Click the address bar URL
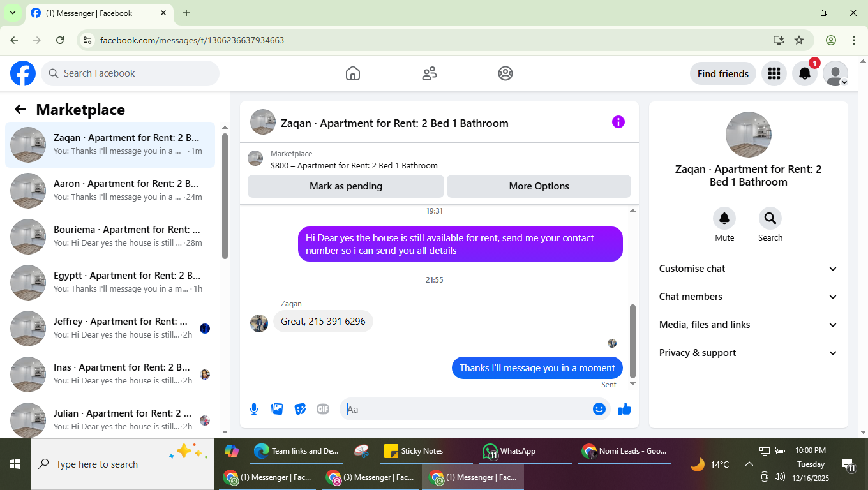The width and height of the screenshot is (868, 490). click(x=192, y=40)
